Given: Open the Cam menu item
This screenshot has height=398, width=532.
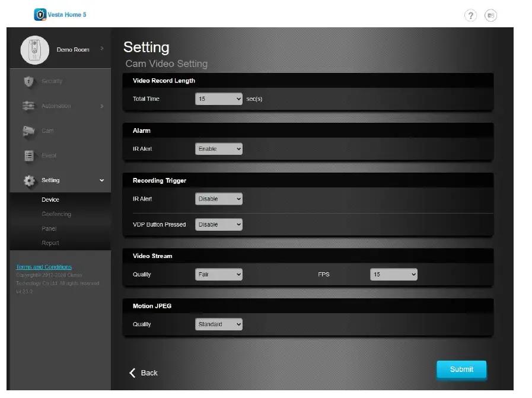Looking at the screenshot, I should [47, 130].
